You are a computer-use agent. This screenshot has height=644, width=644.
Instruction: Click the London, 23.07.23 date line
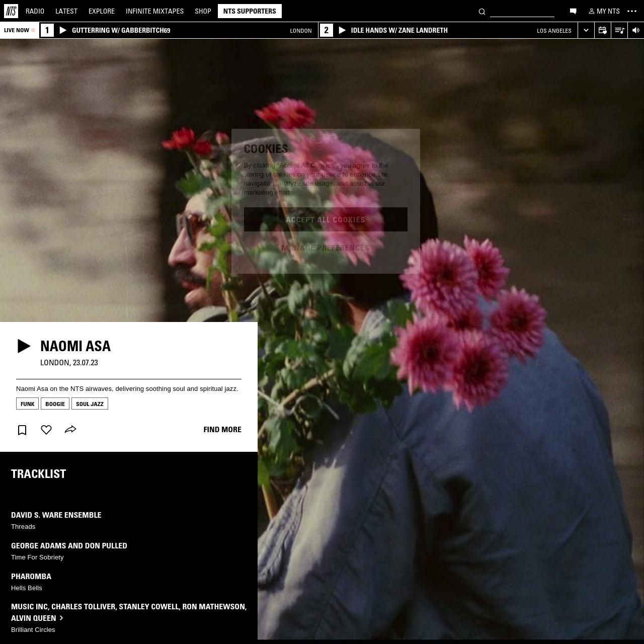(69, 363)
